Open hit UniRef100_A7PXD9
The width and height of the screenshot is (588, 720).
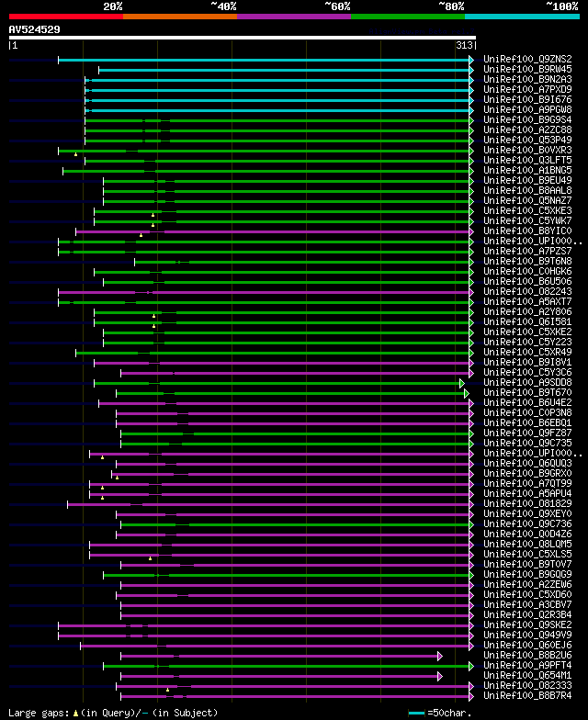click(527, 90)
